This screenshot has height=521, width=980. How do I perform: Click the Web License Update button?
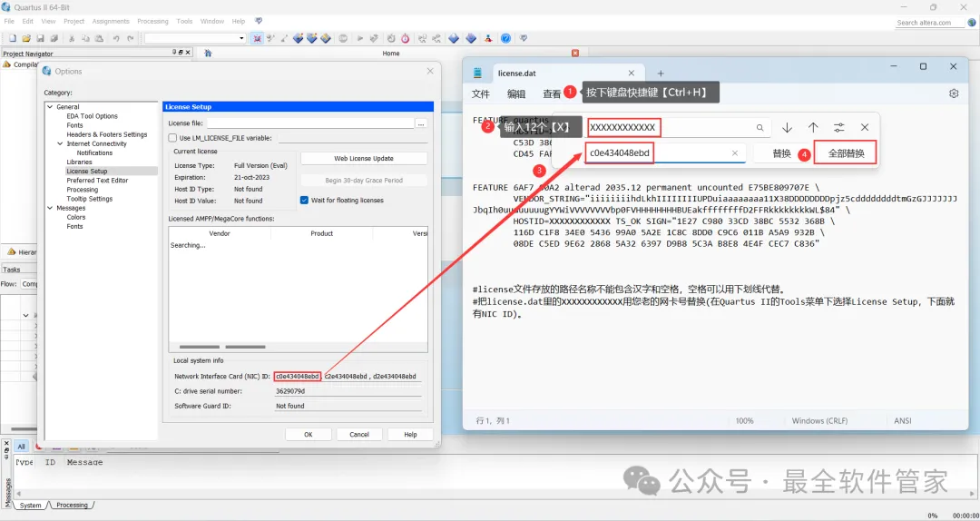[x=364, y=158]
